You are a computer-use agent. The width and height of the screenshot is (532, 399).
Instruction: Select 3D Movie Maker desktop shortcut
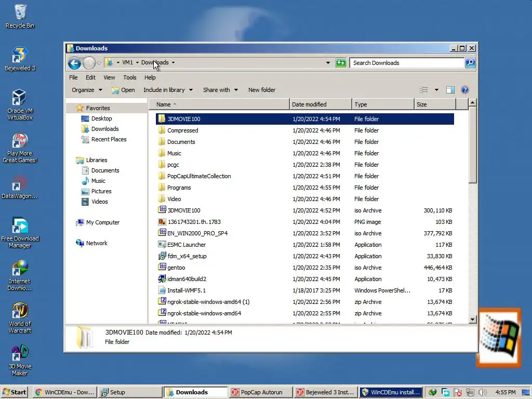(20, 361)
